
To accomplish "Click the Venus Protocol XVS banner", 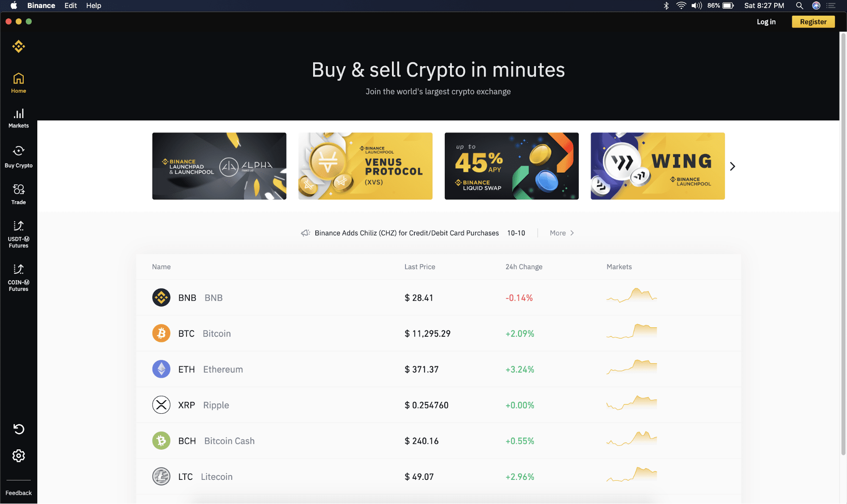I will click(365, 166).
